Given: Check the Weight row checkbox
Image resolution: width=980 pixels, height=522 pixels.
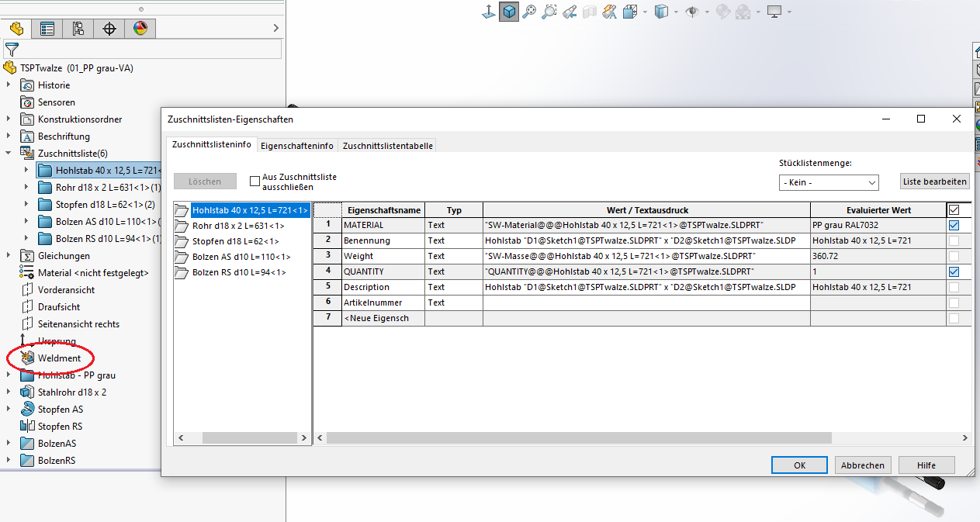Looking at the screenshot, I should click(954, 256).
